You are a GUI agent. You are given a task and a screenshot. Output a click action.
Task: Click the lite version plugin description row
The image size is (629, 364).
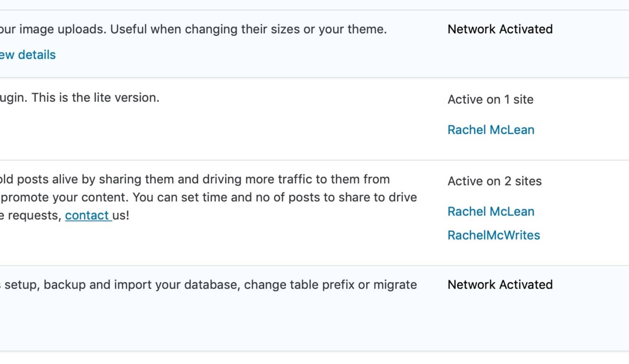coord(80,97)
